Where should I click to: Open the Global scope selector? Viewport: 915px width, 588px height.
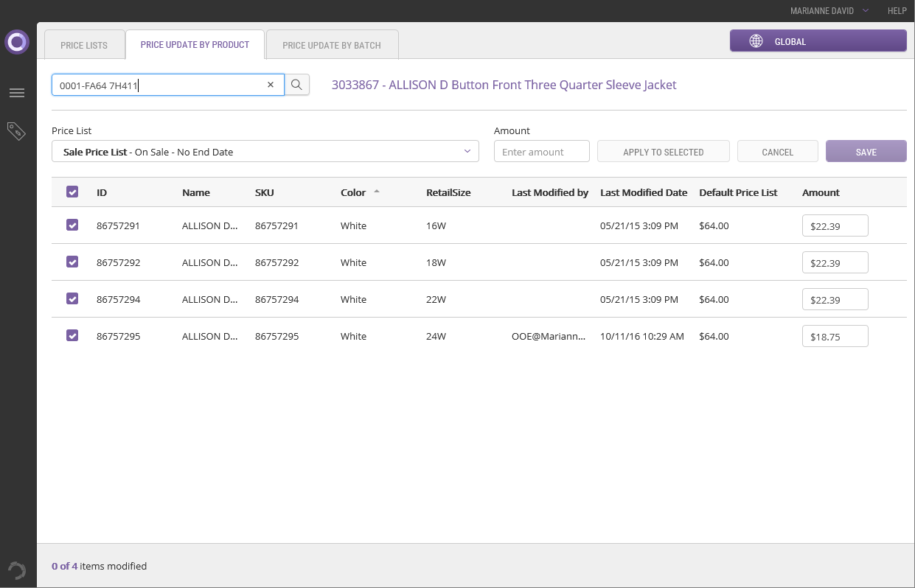pyautogui.click(x=818, y=41)
